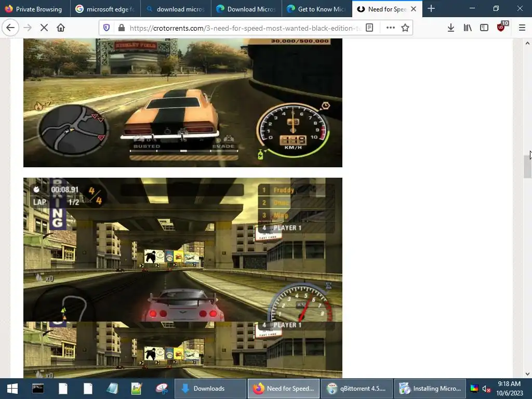Toggle reader view in address bar
Image resolution: width=532 pixels, height=399 pixels.
[369, 28]
